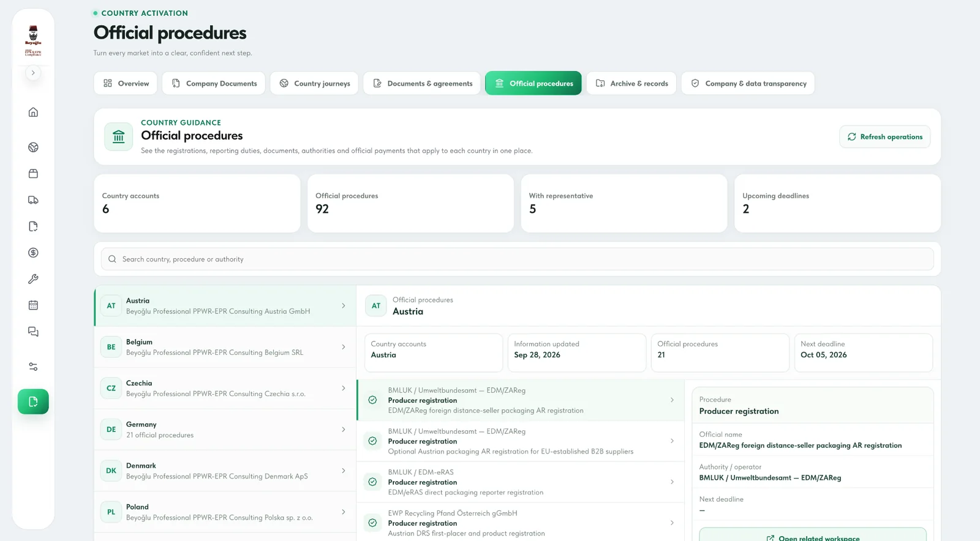Switch to the Country journeys tab
The width and height of the screenshot is (980, 541).
click(314, 83)
